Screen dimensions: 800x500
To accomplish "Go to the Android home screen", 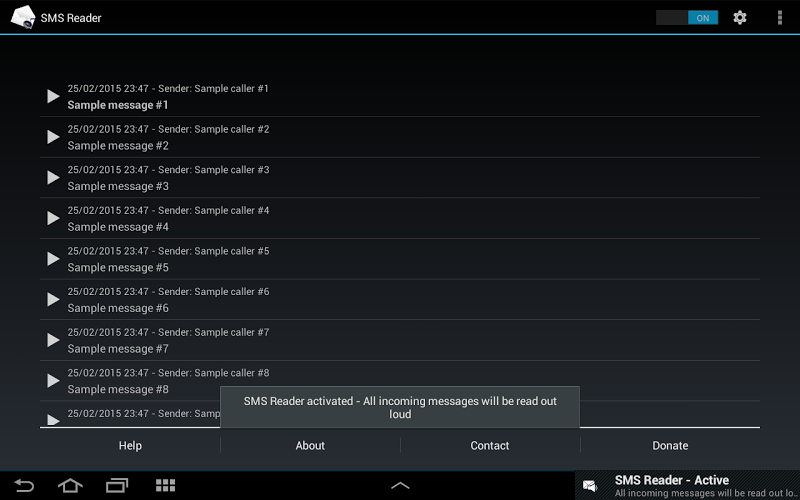I will pyautogui.click(x=70, y=485).
